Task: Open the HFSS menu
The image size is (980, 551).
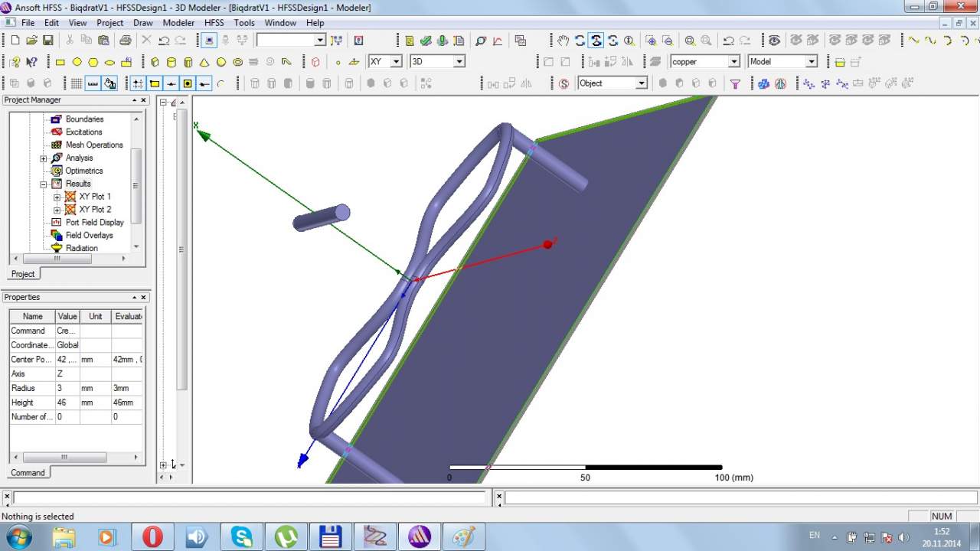Action: point(214,23)
